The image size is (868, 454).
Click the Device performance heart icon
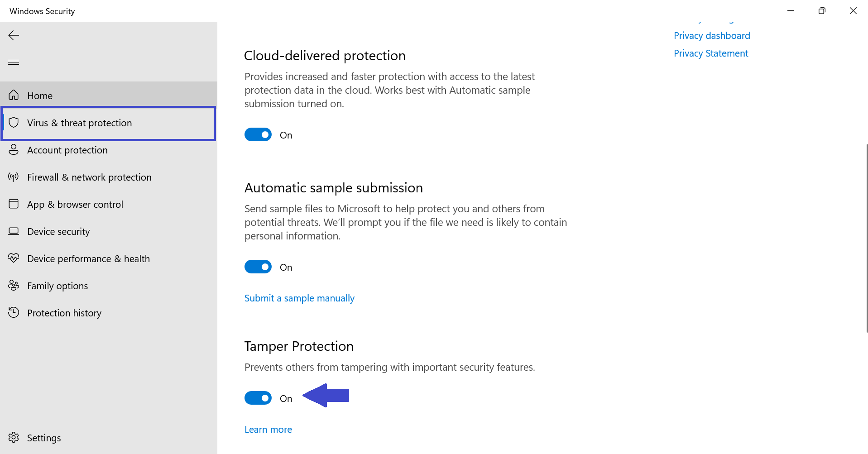click(x=14, y=258)
